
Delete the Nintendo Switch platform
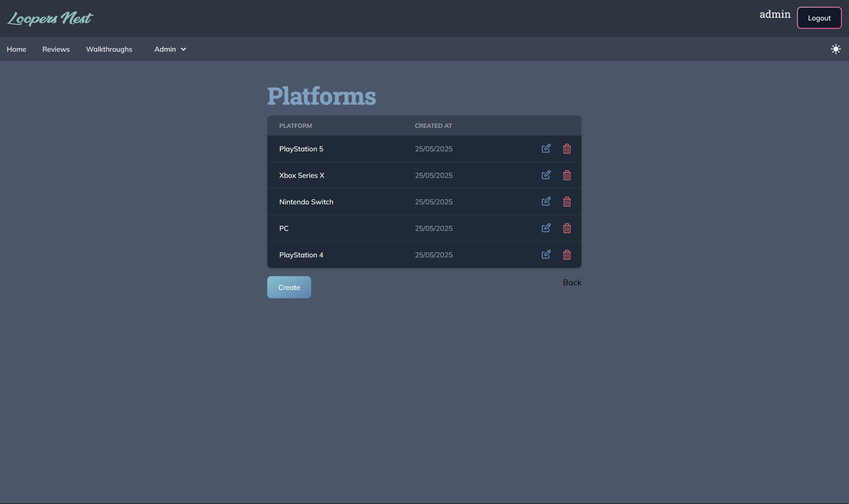pos(566,201)
